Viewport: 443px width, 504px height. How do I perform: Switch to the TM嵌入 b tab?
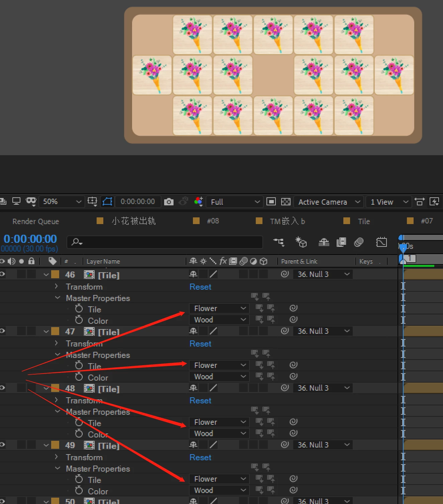[288, 221]
